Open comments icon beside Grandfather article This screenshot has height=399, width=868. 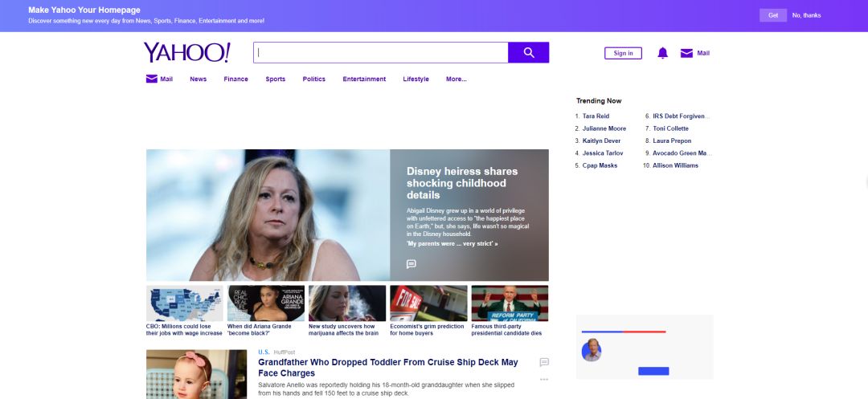[x=544, y=362]
